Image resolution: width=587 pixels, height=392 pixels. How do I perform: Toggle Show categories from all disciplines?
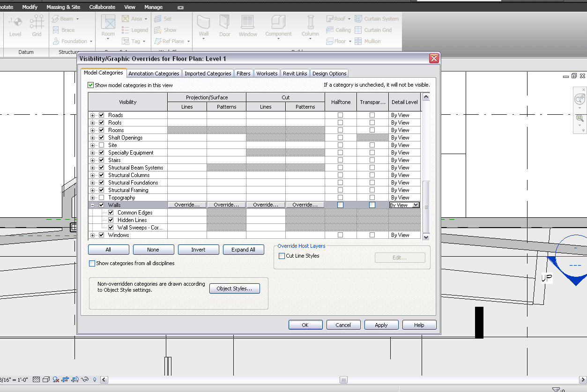coord(92,264)
